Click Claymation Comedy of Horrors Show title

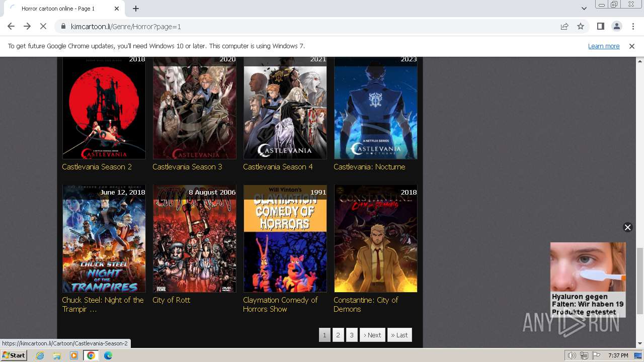coord(280,304)
